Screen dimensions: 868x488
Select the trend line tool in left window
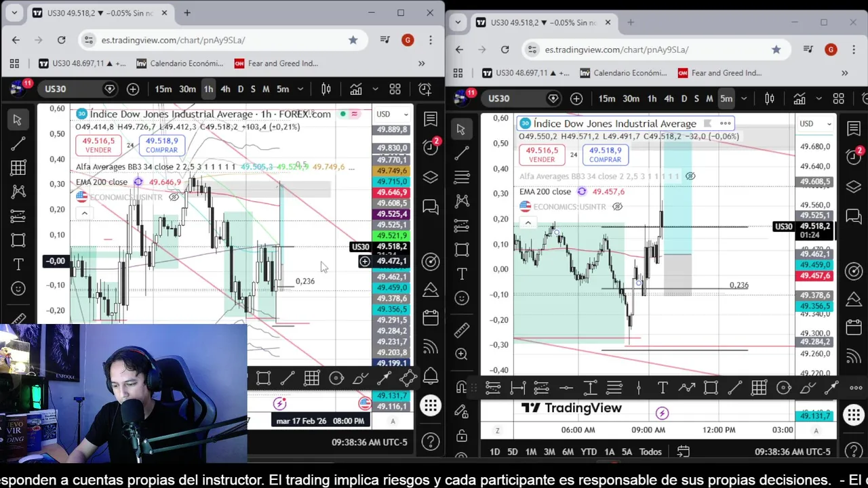tap(18, 144)
